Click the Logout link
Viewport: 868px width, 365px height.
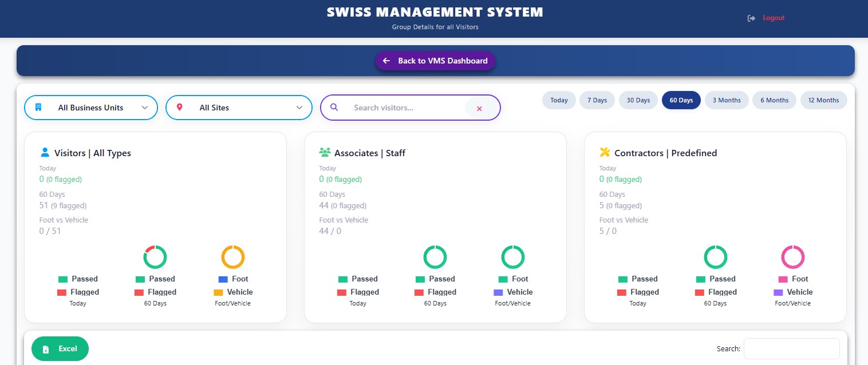coord(774,18)
